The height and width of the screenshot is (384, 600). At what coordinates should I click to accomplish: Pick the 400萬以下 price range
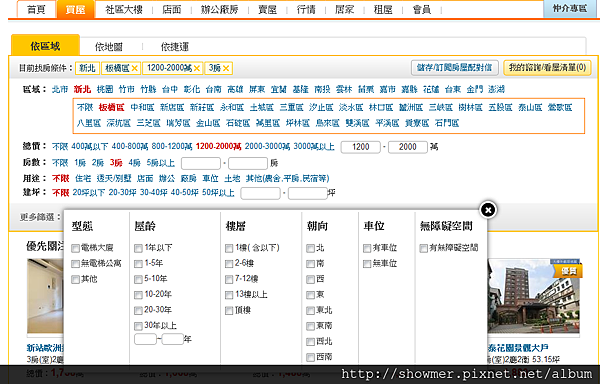[x=90, y=146]
